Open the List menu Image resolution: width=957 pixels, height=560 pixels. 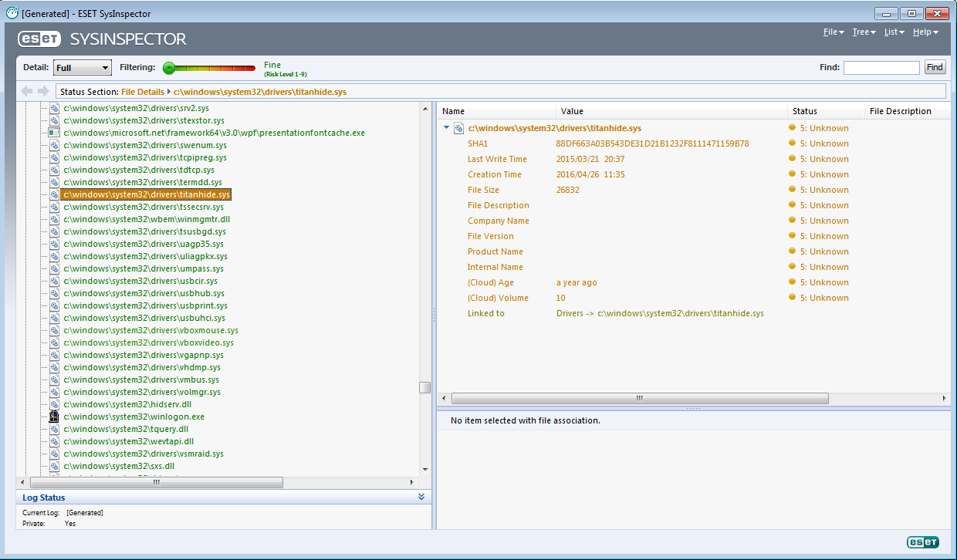pyautogui.click(x=894, y=32)
